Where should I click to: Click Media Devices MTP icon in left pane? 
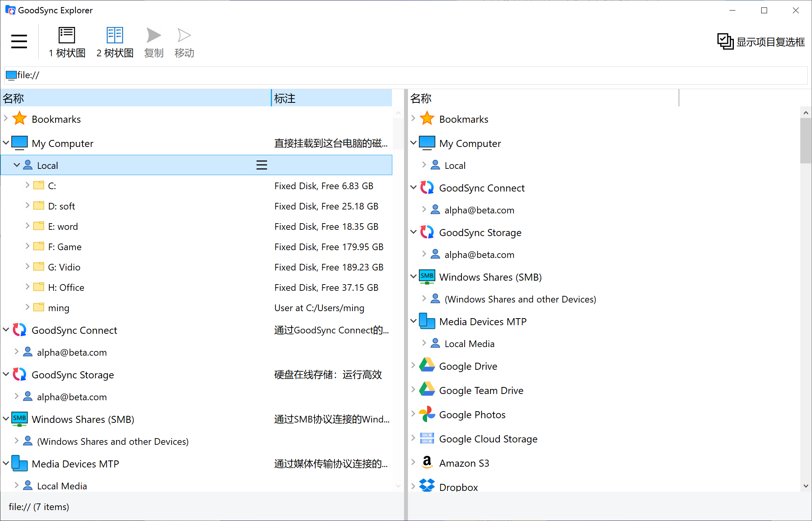click(x=20, y=464)
